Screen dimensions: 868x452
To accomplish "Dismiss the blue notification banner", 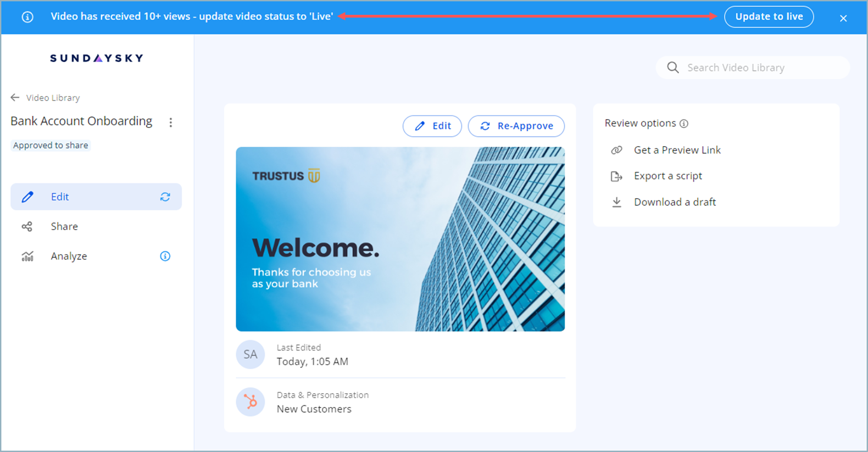I will 843,18.
